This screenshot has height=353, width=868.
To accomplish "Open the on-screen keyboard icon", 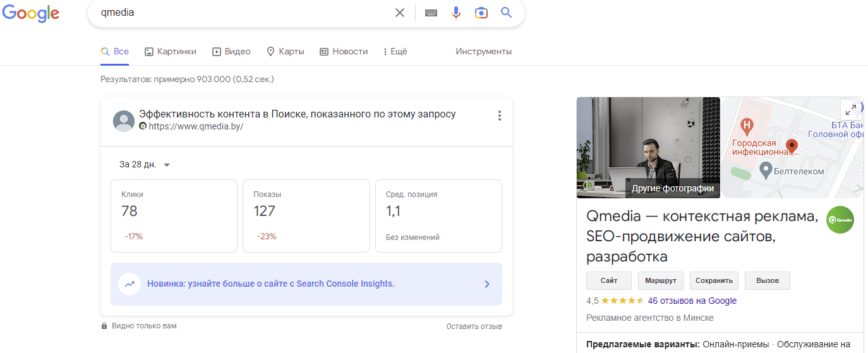I will tap(431, 13).
